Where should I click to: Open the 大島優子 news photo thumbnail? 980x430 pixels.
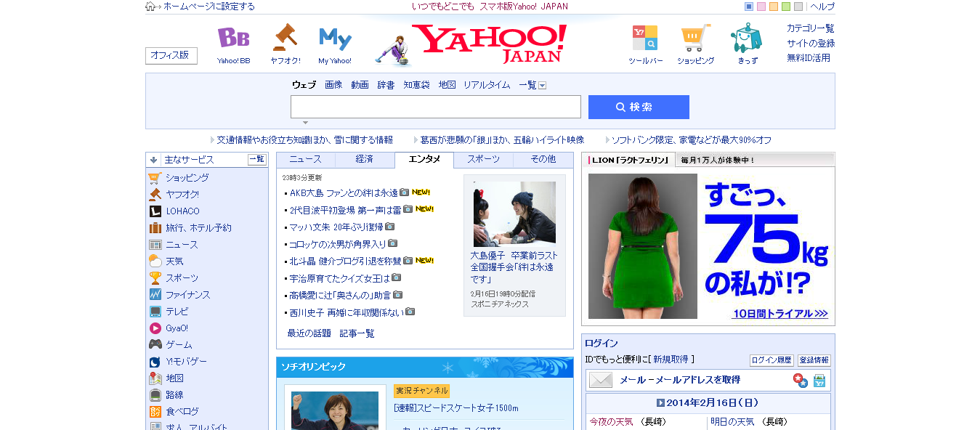pos(514,214)
